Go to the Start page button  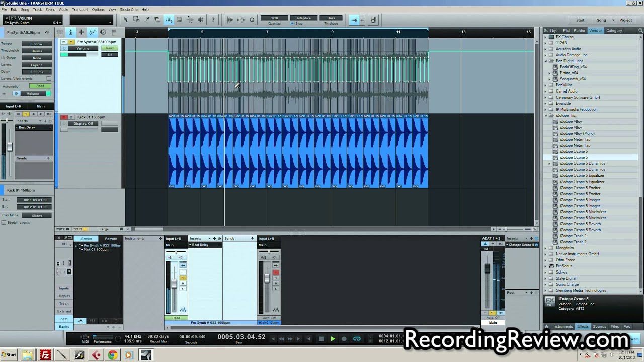(580, 20)
